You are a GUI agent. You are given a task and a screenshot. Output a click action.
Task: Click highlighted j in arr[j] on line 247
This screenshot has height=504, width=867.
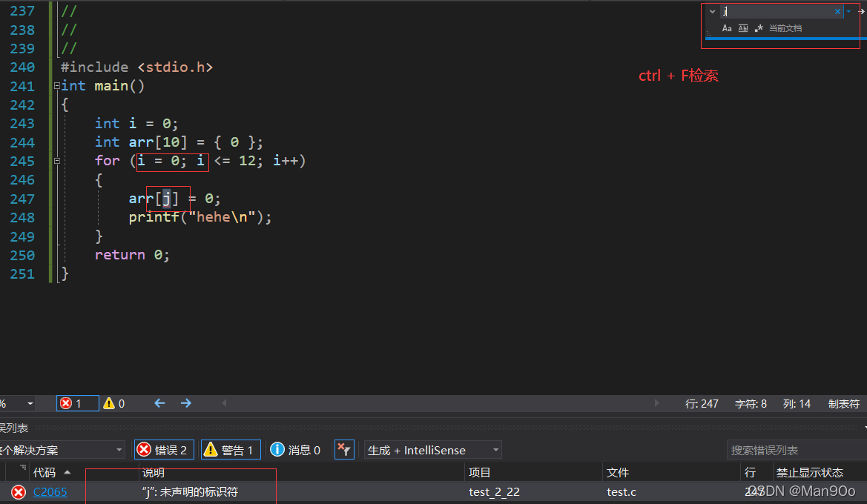(x=166, y=199)
